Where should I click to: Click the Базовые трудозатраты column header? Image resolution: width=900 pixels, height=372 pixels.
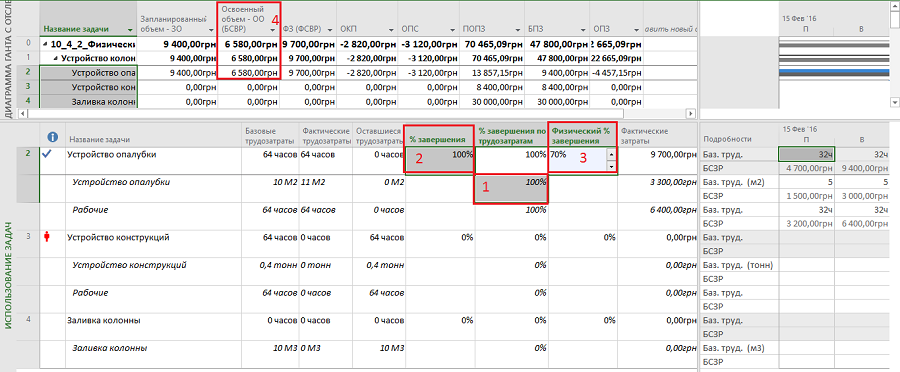(270, 135)
